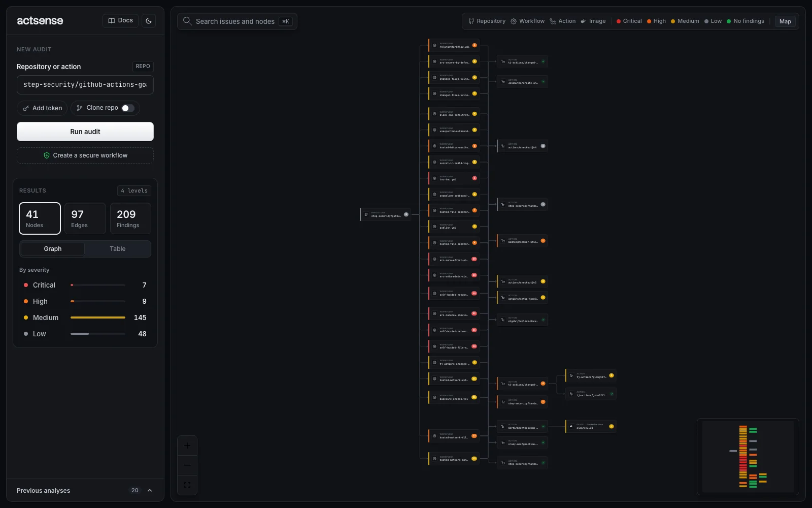Select the tj-actions/glob@v17 action node
This screenshot has width=812, height=508.
591,376
